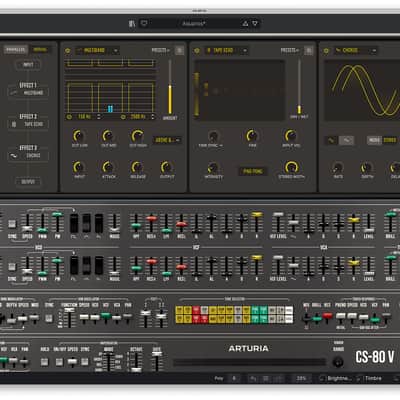Click the Tape Echo INPUT VOL knob
Screen dimensions: 400x400
(x=291, y=136)
